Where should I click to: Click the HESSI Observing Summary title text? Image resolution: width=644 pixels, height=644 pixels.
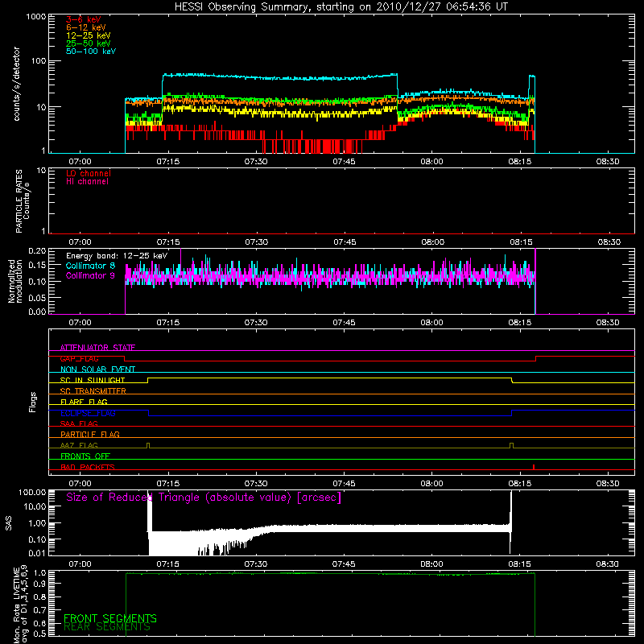coord(341,7)
